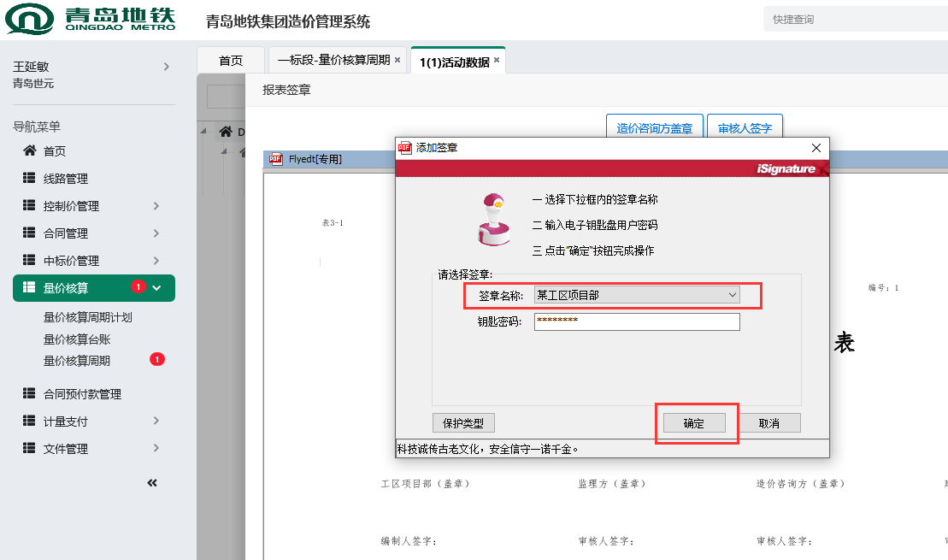Click the 取消 button
The height and width of the screenshot is (560, 948).
pos(768,423)
